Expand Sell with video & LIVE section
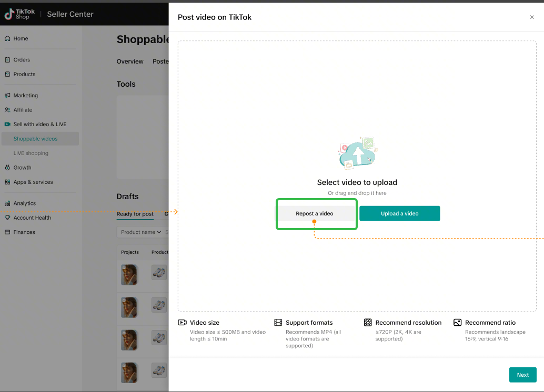The image size is (544, 392). click(39, 125)
